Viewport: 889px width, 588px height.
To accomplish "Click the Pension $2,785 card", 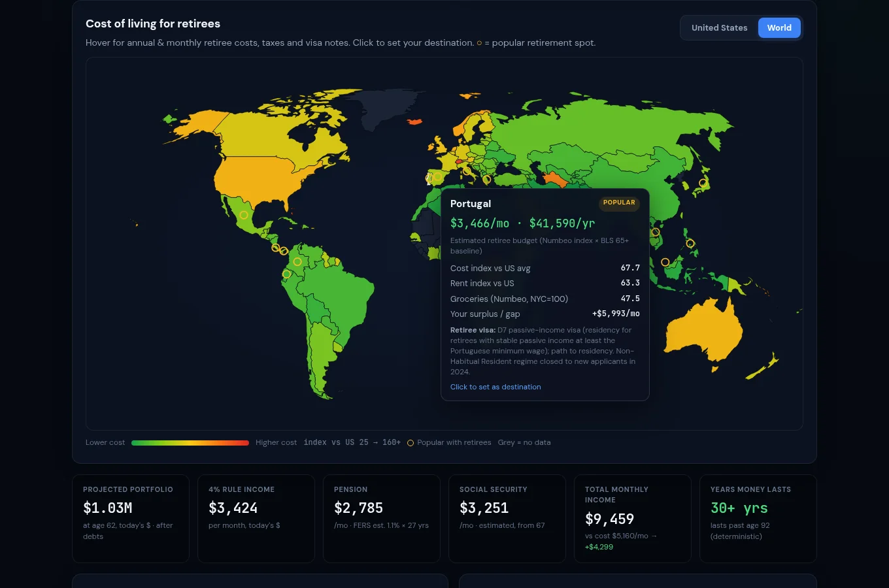I will point(382,519).
